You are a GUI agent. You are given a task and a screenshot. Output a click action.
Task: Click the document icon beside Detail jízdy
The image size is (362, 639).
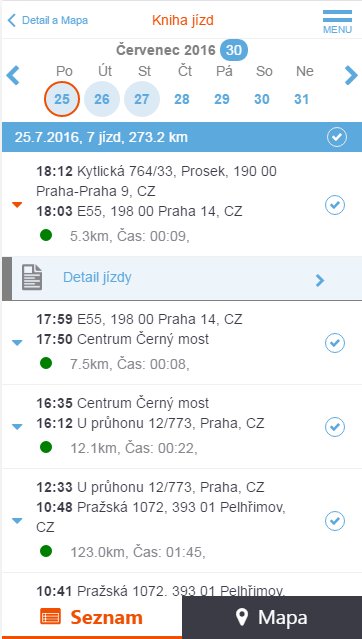pyautogui.click(x=32, y=277)
